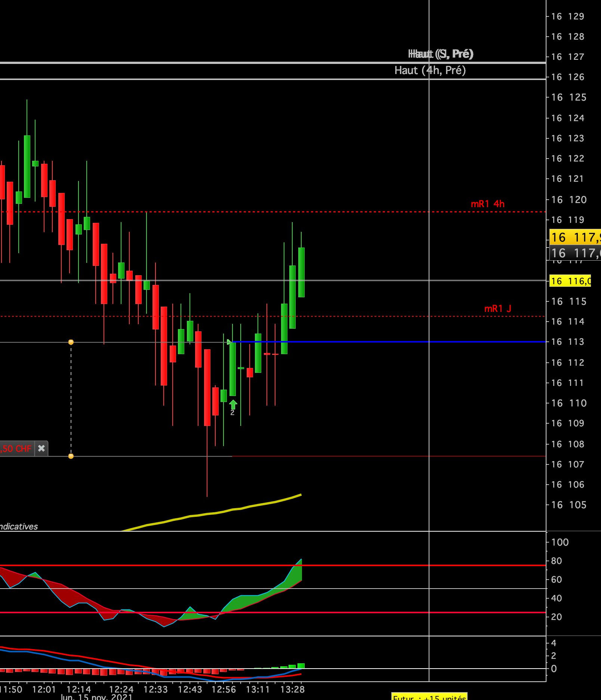Click the "16 120" price axis value
This screenshot has height=700, width=601.
pyautogui.click(x=569, y=200)
